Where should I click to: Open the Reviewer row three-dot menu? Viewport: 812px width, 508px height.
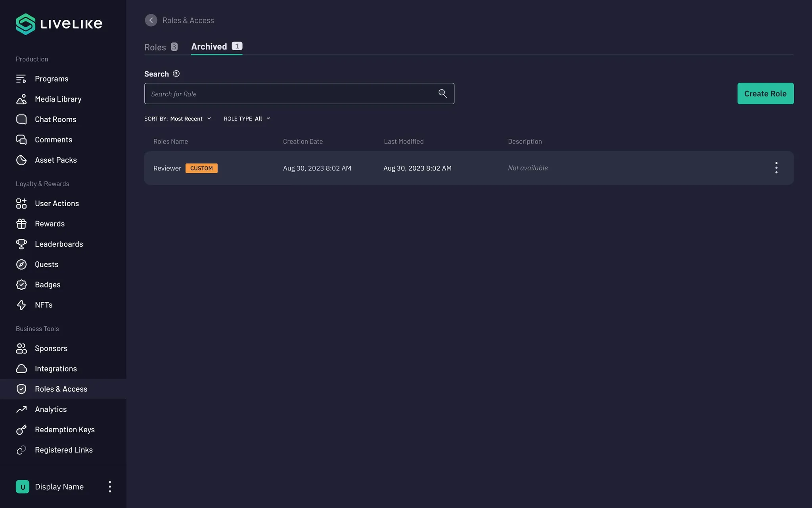click(776, 168)
